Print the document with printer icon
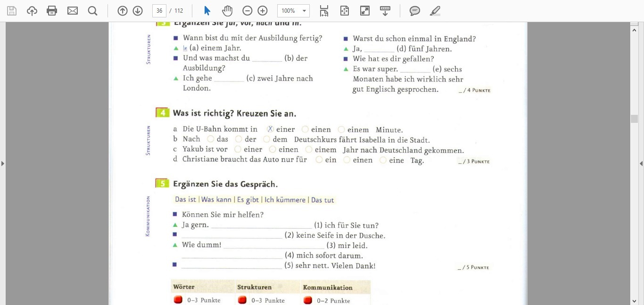 click(x=52, y=11)
